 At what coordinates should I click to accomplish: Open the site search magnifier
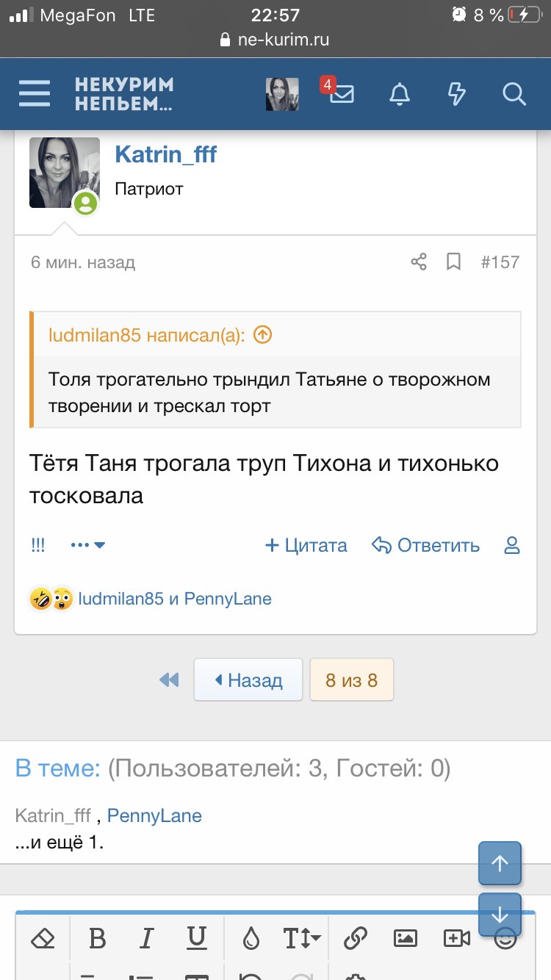514,94
